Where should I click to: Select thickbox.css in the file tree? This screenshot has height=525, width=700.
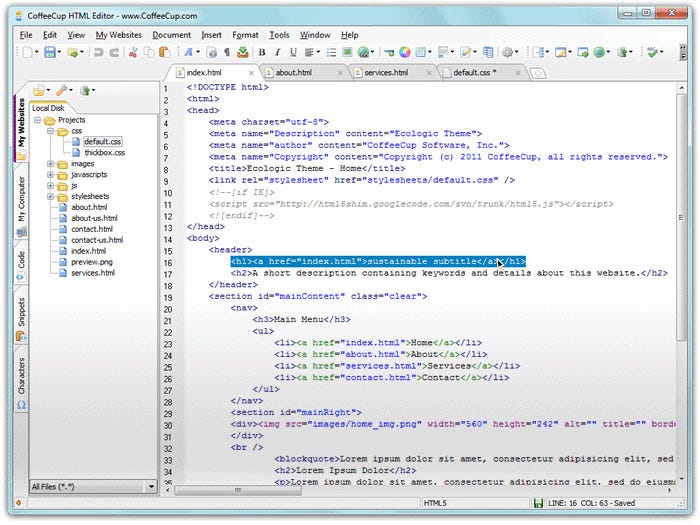point(103,153)
